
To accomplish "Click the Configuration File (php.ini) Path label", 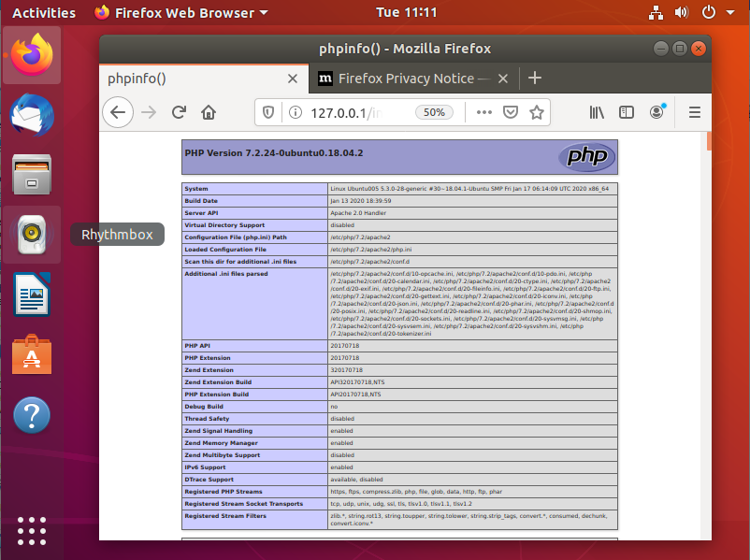I will (x=236, y=237).
